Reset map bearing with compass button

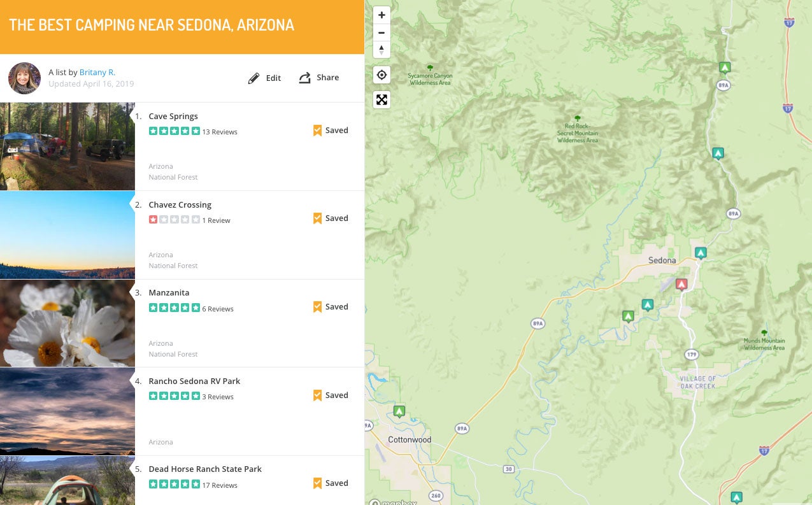pyautogui.click(x=381, y=50)
